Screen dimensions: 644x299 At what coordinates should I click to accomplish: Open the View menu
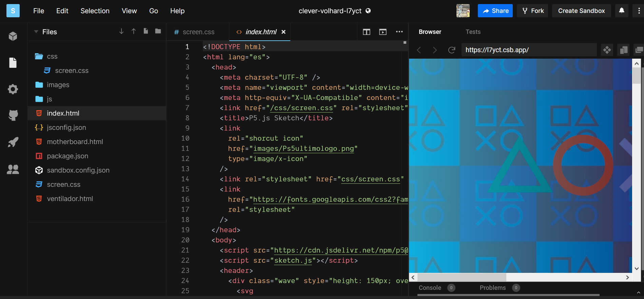coord(129,11)
